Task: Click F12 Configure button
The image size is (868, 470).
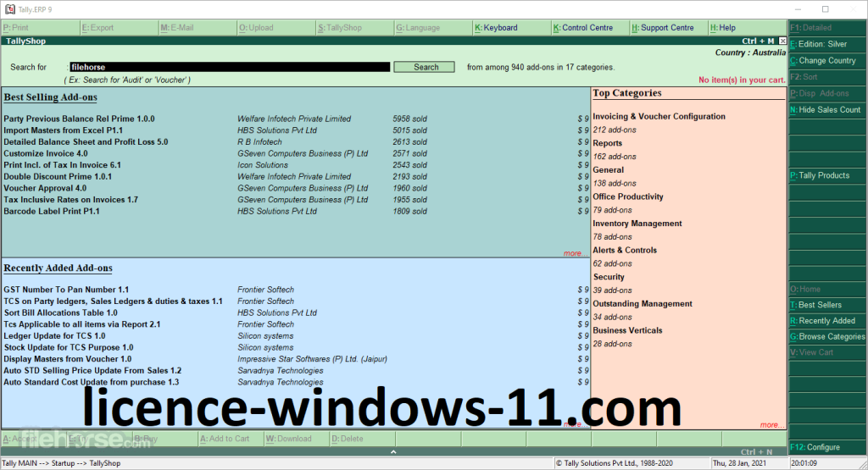Action: tap(818, 447)
